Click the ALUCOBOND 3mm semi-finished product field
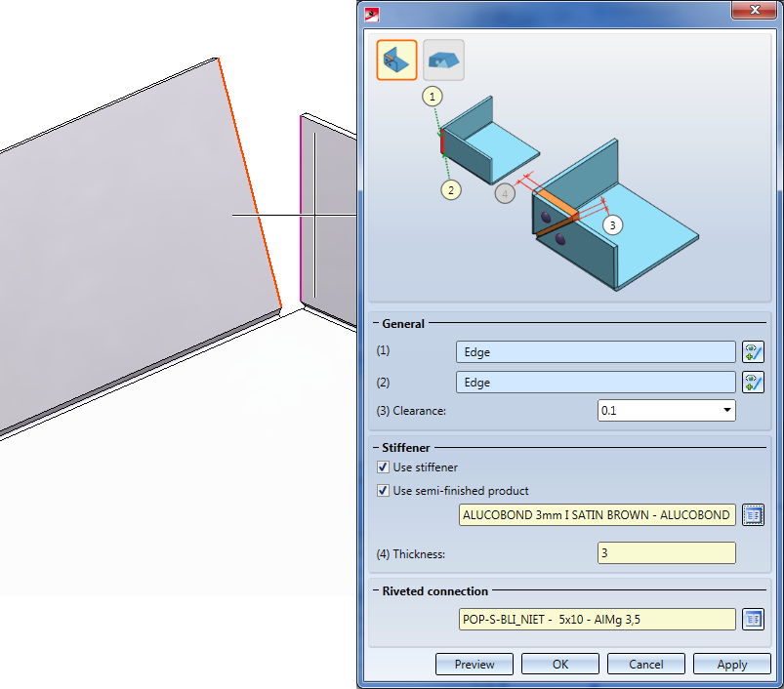Image resolution: width=784 pixels, height=689 pixels. tap(597, 515)
